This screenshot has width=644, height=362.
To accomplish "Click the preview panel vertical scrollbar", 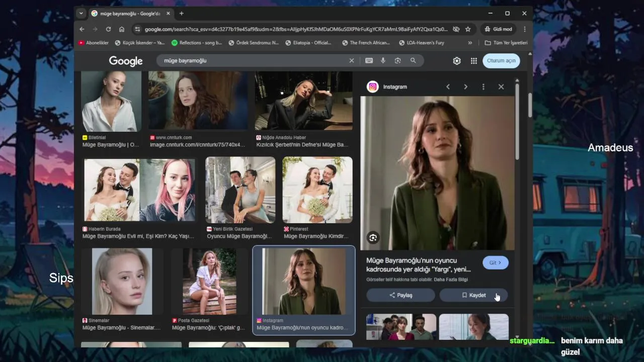I will click(x=516, y=121).
